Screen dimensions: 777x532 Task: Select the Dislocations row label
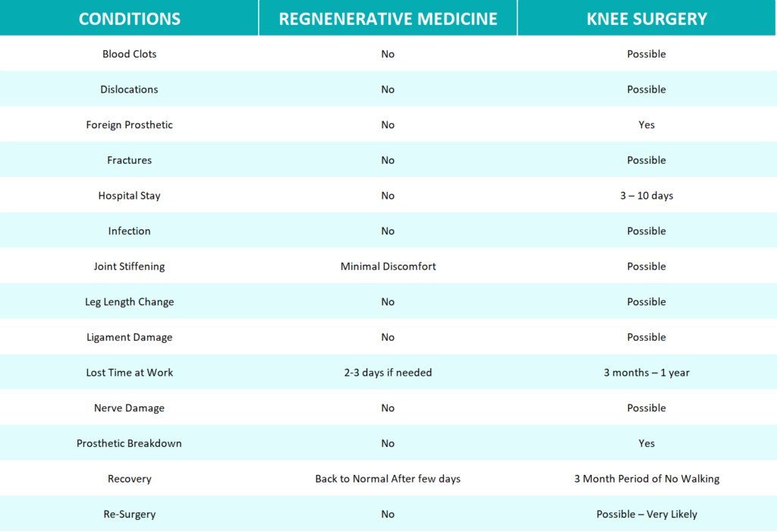[x=129, y=90]
